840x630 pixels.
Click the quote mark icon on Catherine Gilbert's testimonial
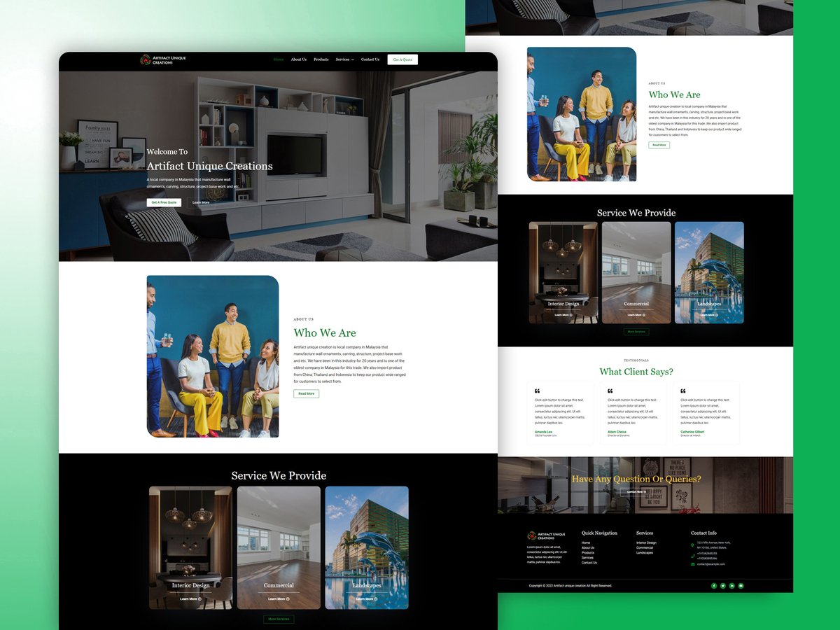[682, 391]
